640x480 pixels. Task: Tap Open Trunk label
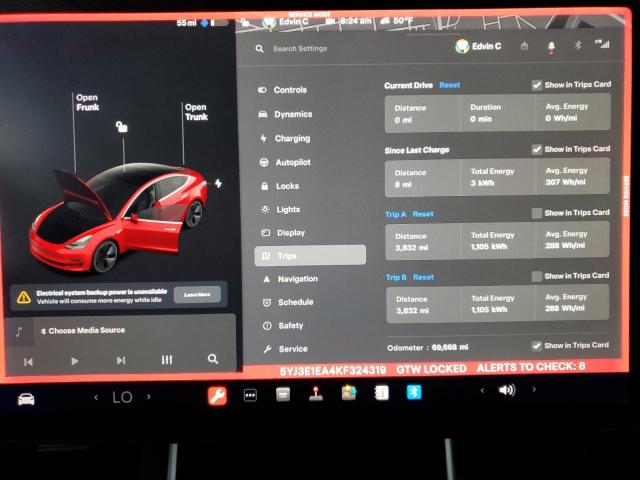coord(196,112)
